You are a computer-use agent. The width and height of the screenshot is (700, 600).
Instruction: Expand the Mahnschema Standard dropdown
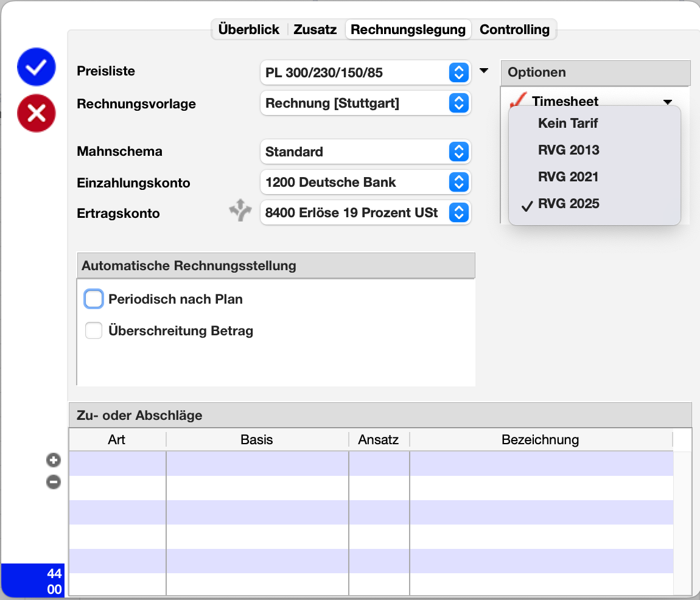365,152
